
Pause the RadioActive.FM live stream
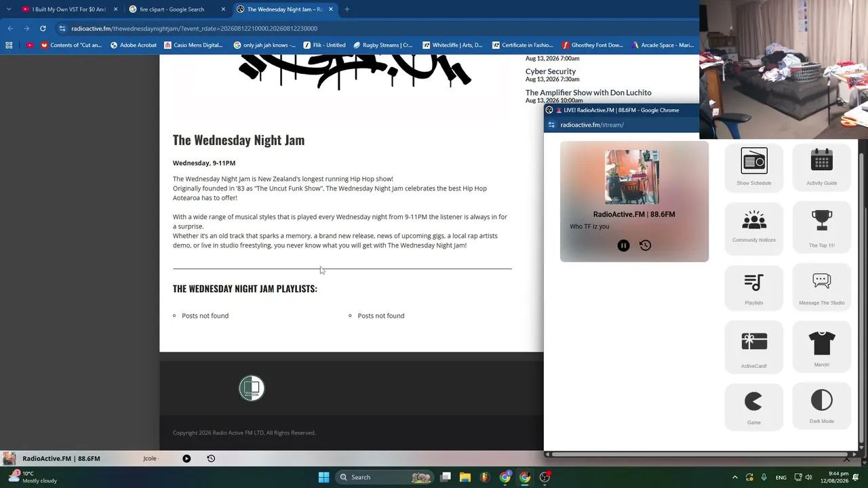(623, 245)
